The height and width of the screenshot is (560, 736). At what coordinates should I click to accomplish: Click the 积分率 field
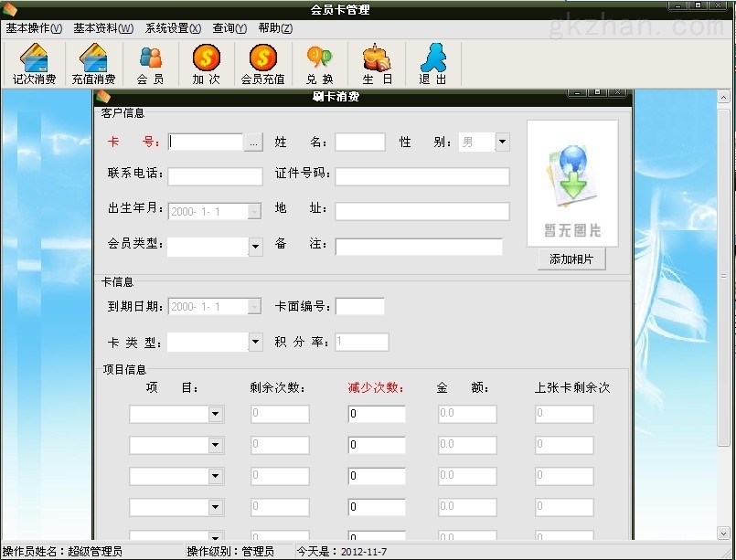point(361,342)
